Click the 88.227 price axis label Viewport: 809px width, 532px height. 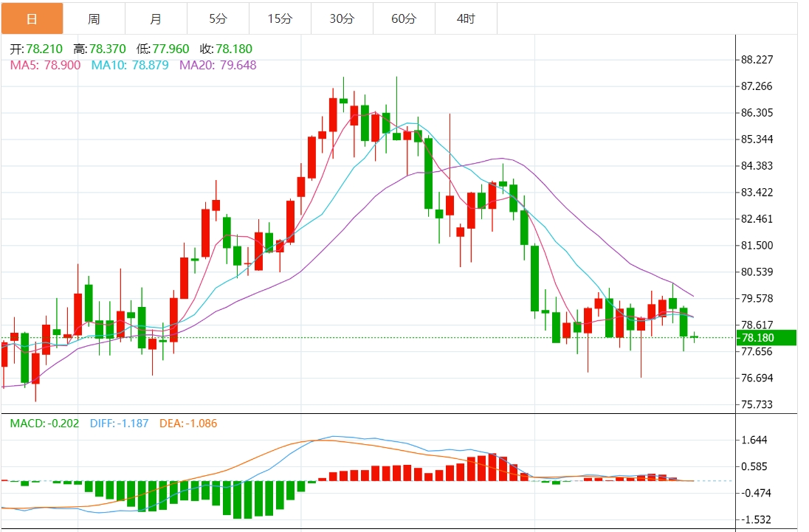757,60
